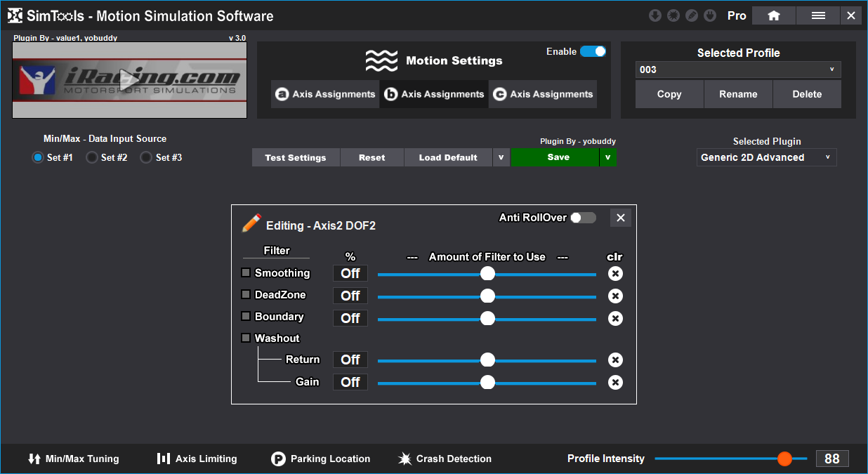The height and width of the screenshot is (474, 868).
Task: Open Crash Detection settings
Action: 445,459
